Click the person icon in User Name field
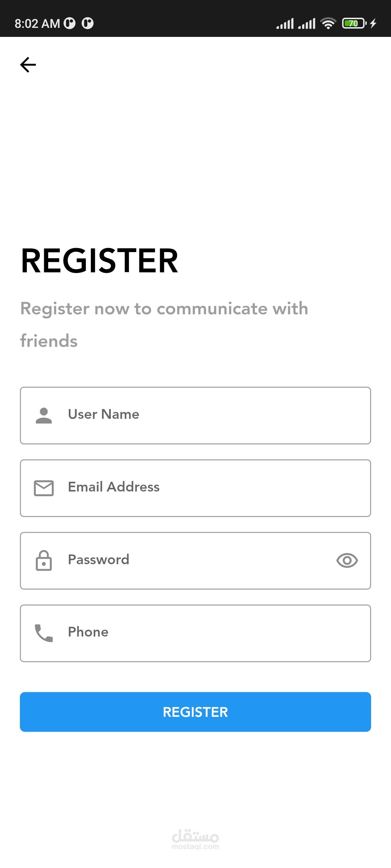The image size is (391, 868). 44,416
